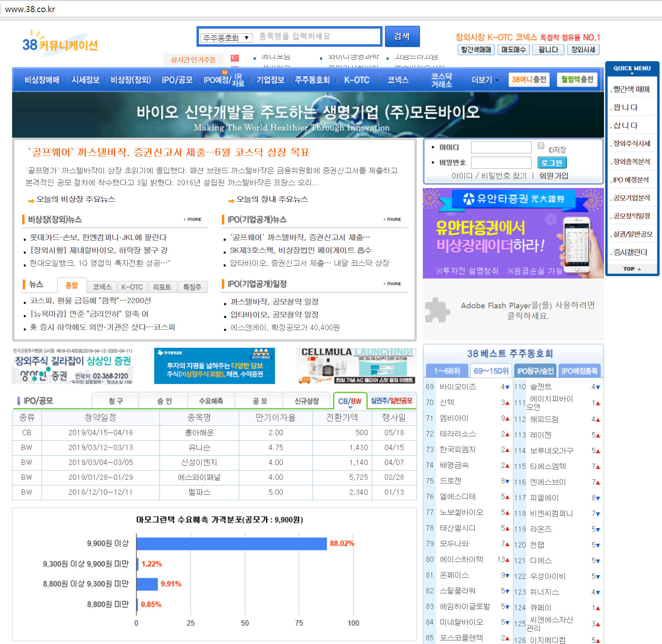The image size is (662, 644).
Task: Click the 38커뮤니케이션 logo
Action: coord(60,43)
